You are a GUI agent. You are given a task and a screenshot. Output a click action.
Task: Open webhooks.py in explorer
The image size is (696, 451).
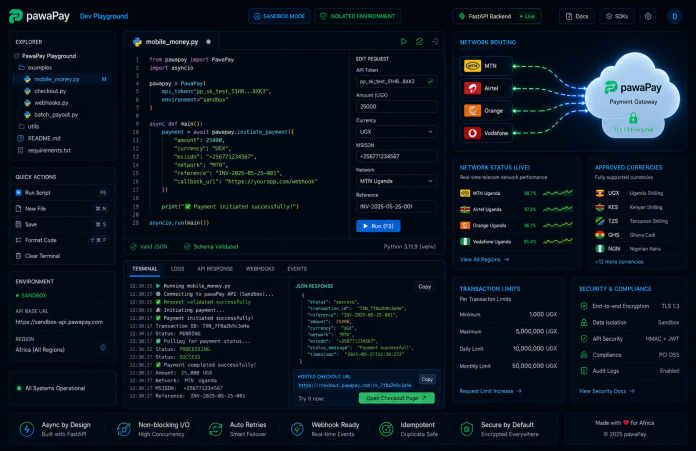(46, 103)
